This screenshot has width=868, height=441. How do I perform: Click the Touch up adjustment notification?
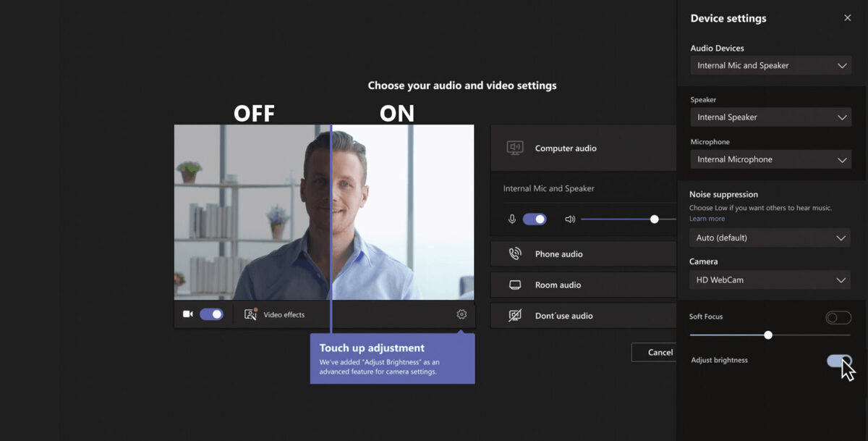click(392, 360)
